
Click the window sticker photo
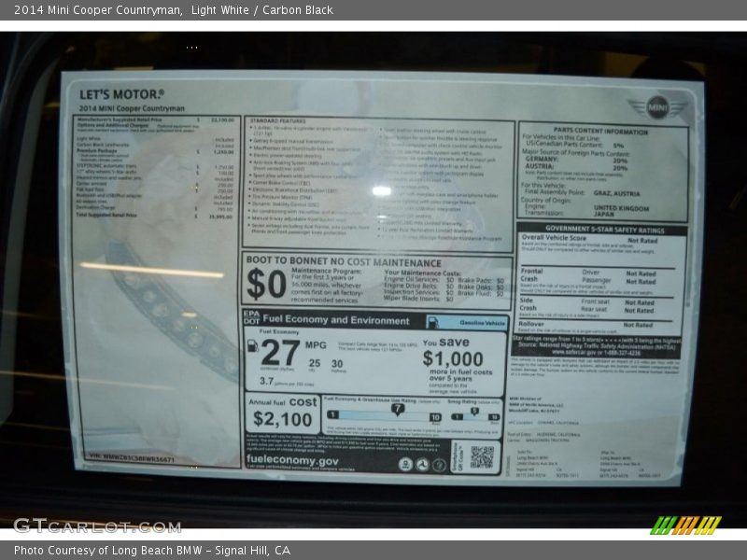tap(373, 280)
